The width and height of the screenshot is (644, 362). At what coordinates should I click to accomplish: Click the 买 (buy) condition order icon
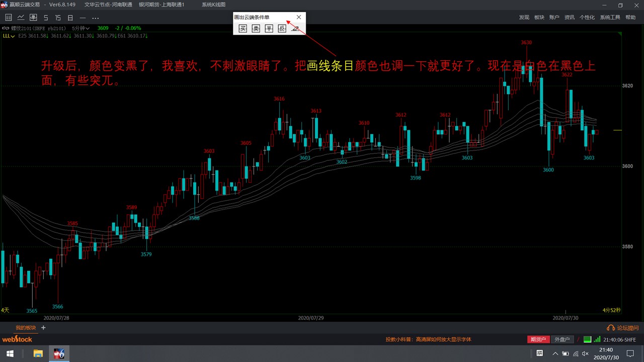coord(243,29)
